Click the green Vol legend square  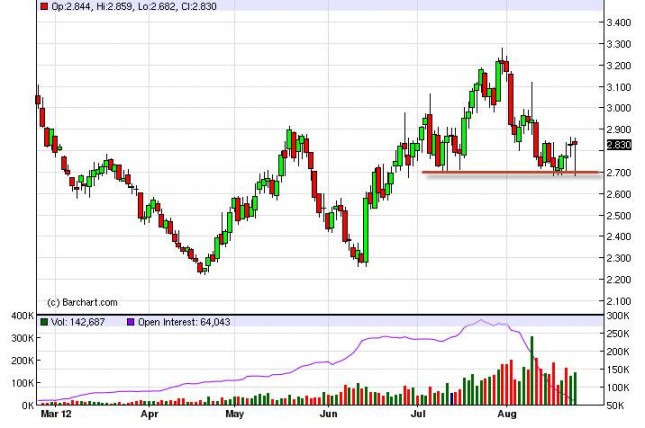click(44, 322)
